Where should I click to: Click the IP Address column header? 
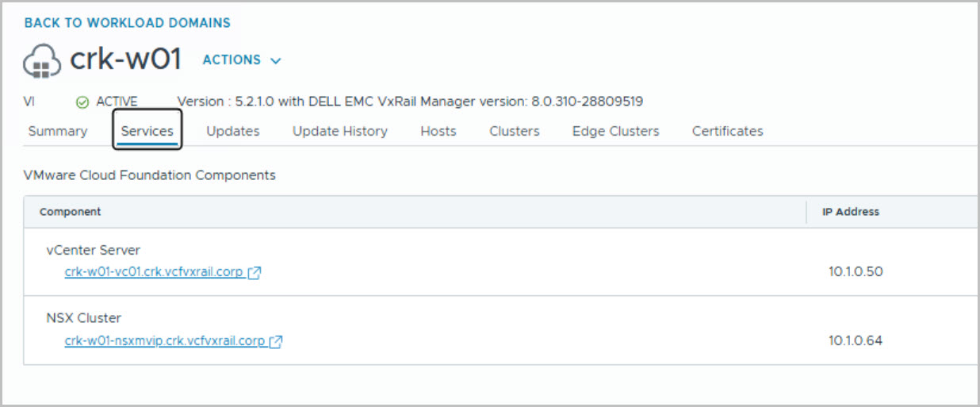coord(851,212)
